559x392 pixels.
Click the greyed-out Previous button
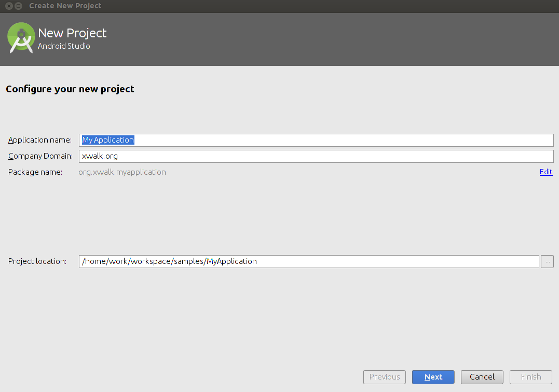click(x=385, y=377)
